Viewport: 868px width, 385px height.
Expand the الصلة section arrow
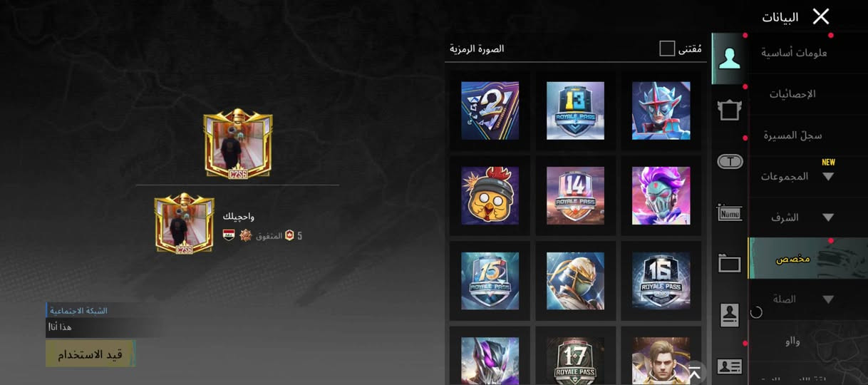[828, 299]
